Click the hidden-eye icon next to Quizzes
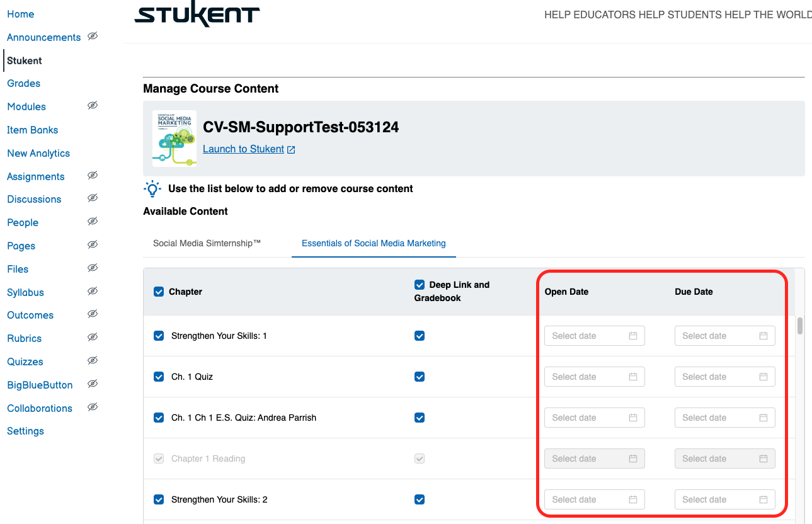 93,361
